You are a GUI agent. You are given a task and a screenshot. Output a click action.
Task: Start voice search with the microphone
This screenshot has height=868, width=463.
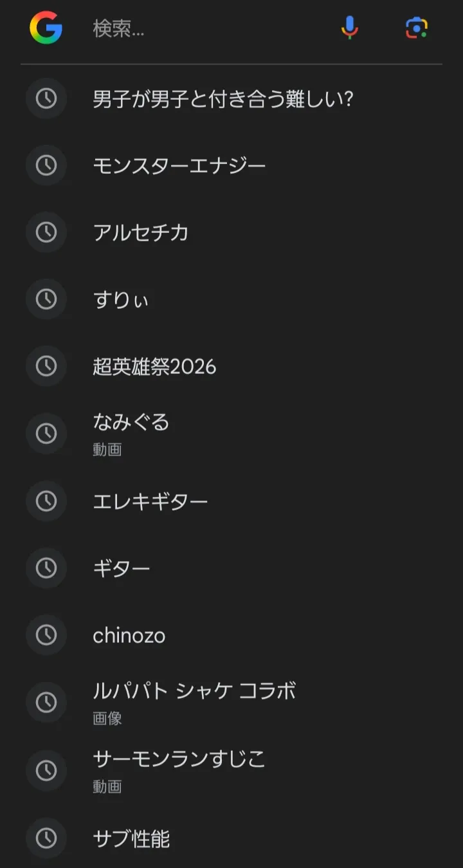pyautogui.click(x=349, y=28)
